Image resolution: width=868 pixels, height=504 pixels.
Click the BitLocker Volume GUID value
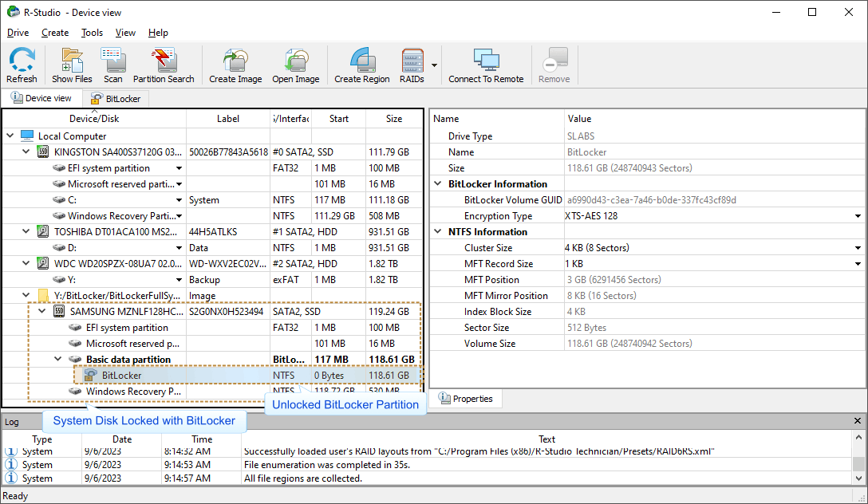(x=652, y=199)
